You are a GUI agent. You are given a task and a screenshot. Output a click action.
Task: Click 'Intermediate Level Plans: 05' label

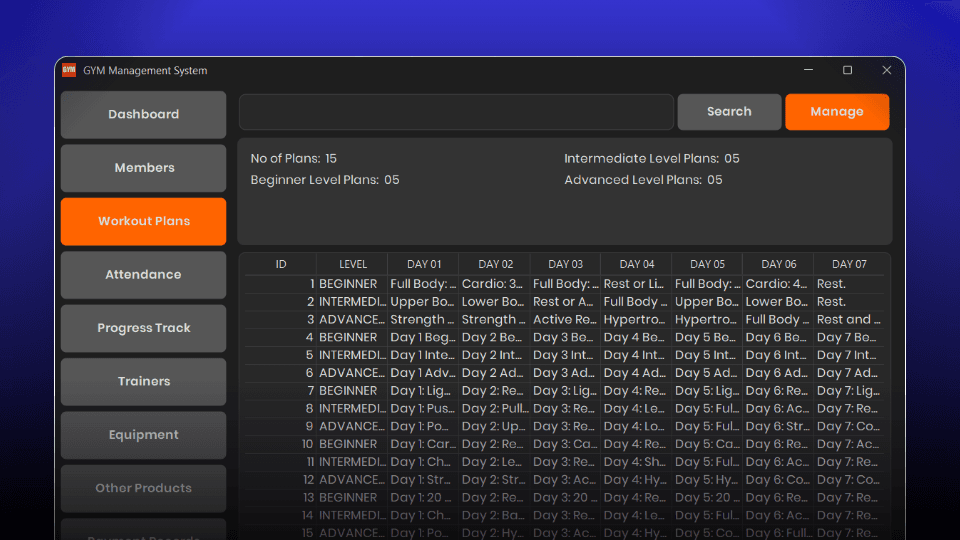pos(651,159)
